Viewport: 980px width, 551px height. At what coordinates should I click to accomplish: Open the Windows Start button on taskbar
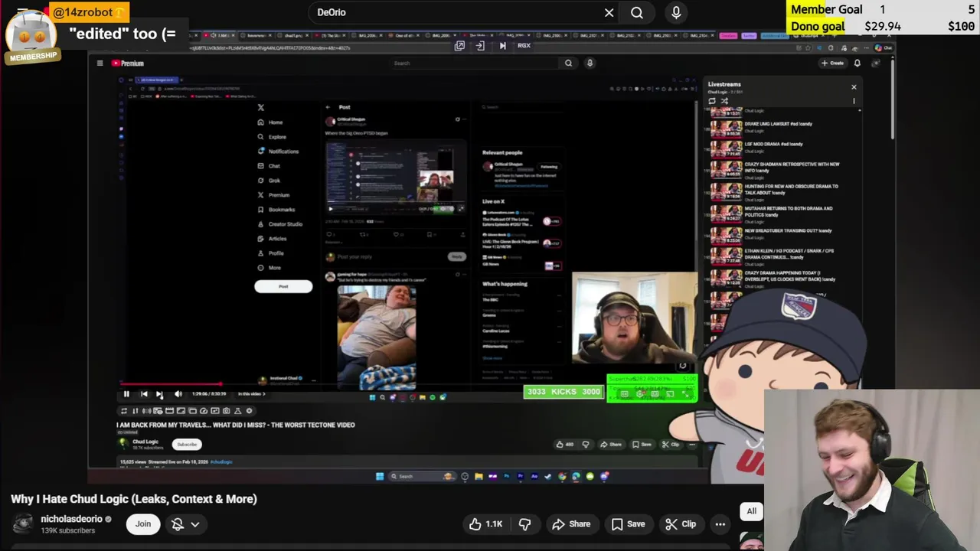[x=379, y=476]
